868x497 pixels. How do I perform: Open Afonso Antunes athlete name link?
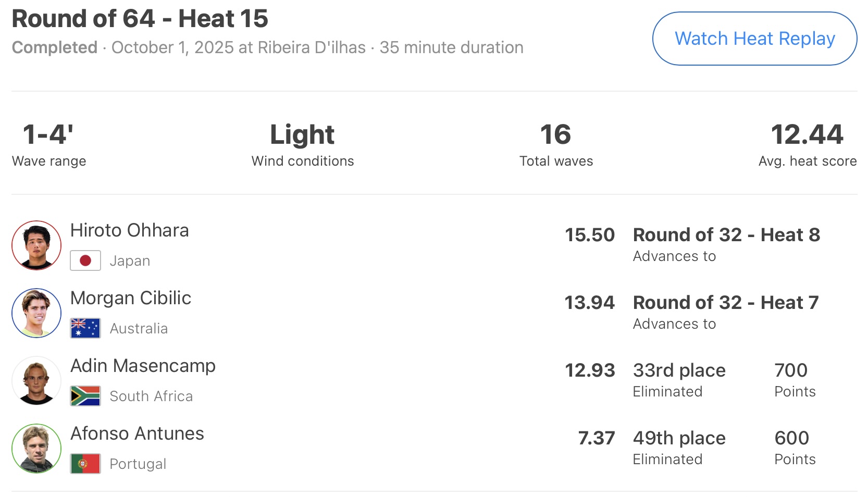click(x=137, y=433)
